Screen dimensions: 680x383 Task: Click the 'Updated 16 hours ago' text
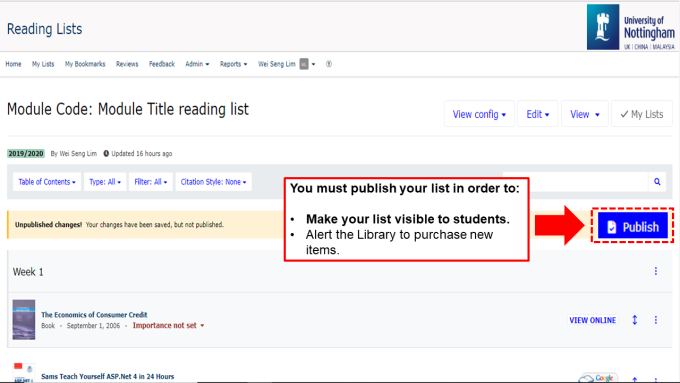pos(142,154)
